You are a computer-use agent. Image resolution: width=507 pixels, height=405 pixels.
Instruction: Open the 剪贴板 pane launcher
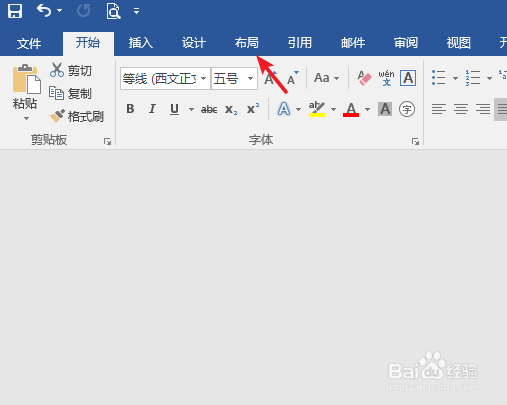coord(107,142)
